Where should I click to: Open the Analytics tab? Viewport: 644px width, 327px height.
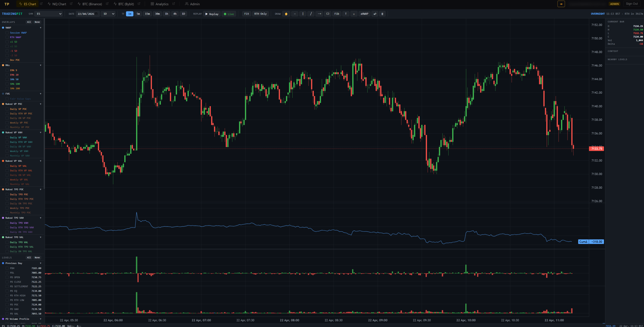(x=159, y=4)
